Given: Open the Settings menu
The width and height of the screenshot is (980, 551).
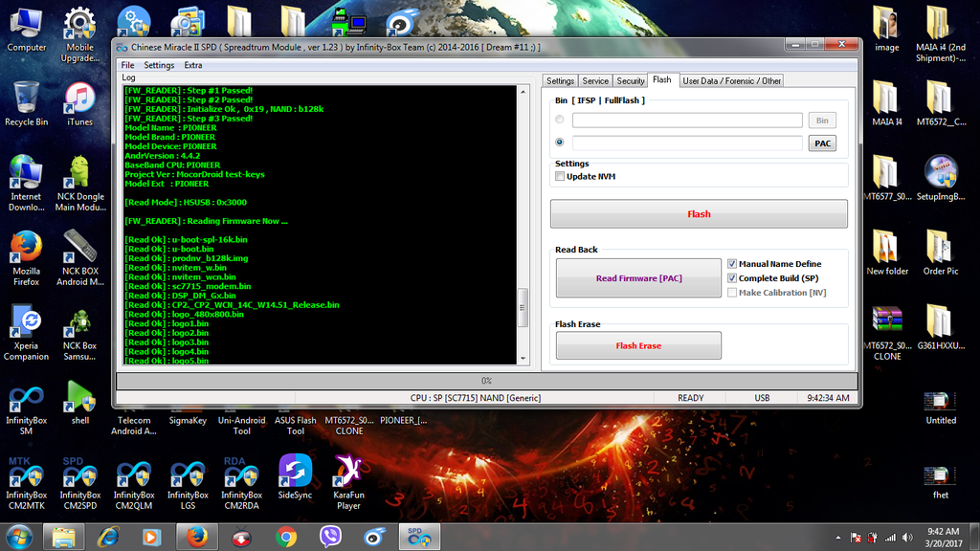Looking at the screenshot, I should pyautogui.click(x=159, y=65).
